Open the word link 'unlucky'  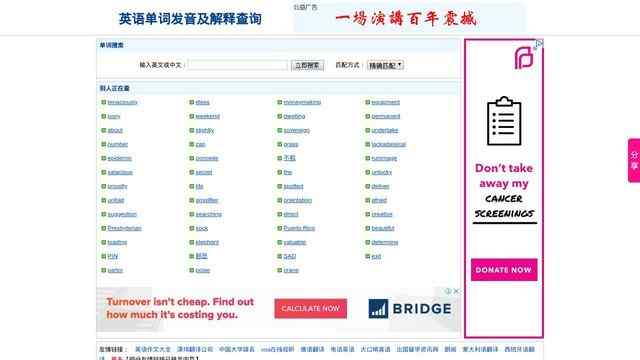tap(381, 172)
